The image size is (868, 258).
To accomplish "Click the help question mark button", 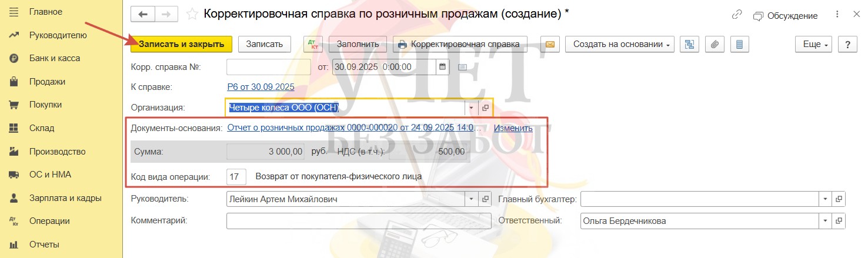I will coord(847,44).
